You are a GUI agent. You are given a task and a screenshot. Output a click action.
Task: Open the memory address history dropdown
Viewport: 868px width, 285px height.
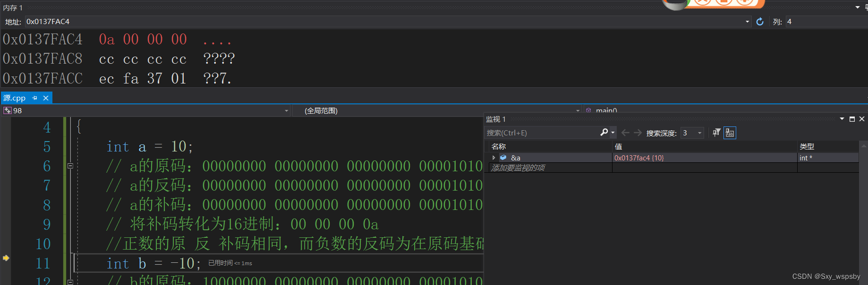747,22
